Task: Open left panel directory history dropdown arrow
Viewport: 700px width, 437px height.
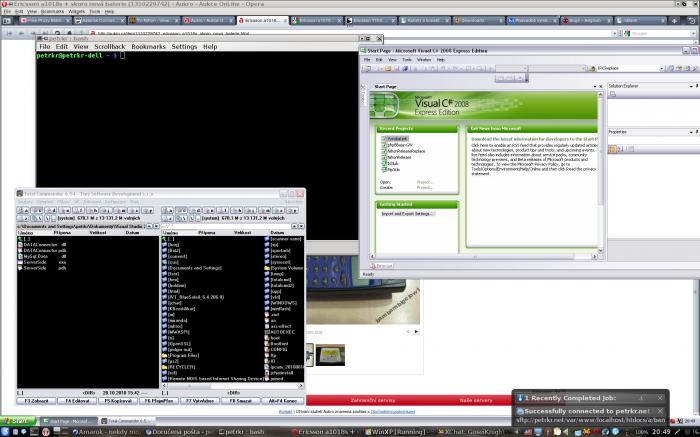Action: tap(156, 226)
